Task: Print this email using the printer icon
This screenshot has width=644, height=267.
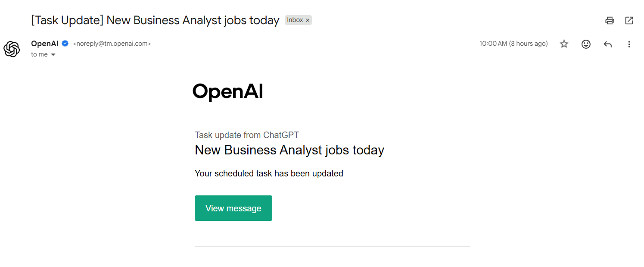Action: pyautogui.click(x=610, y=20)
